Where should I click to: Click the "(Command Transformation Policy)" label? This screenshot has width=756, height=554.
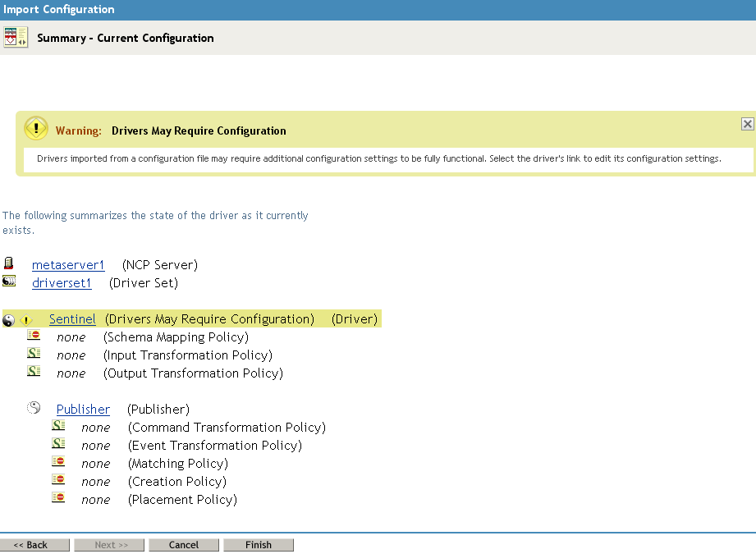click(x=227, y=428)
